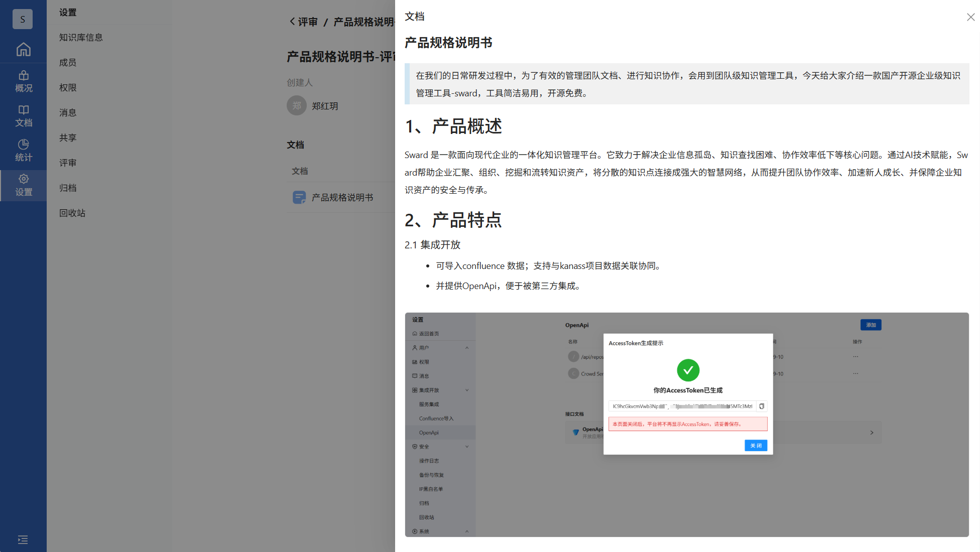Collapse sidebar using bottom menu icon
The height and width of the screenshot is (552, 980).
[23, 539]
